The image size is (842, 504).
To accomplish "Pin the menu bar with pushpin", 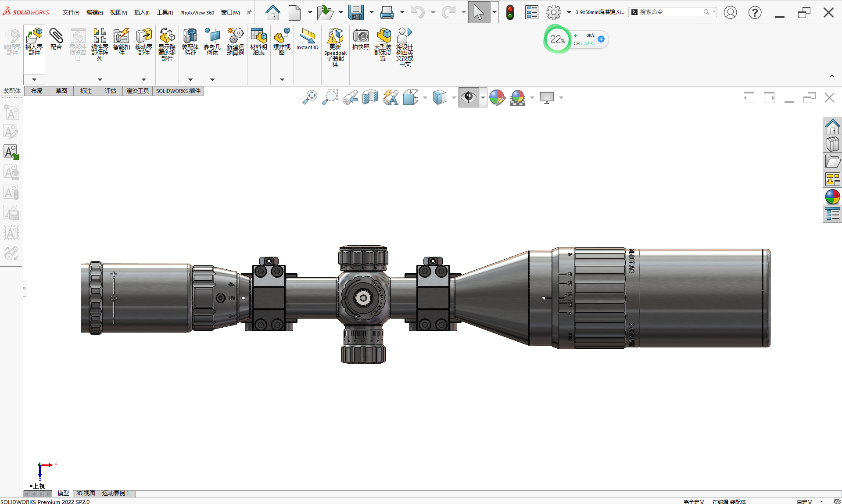I will [249, 12].
